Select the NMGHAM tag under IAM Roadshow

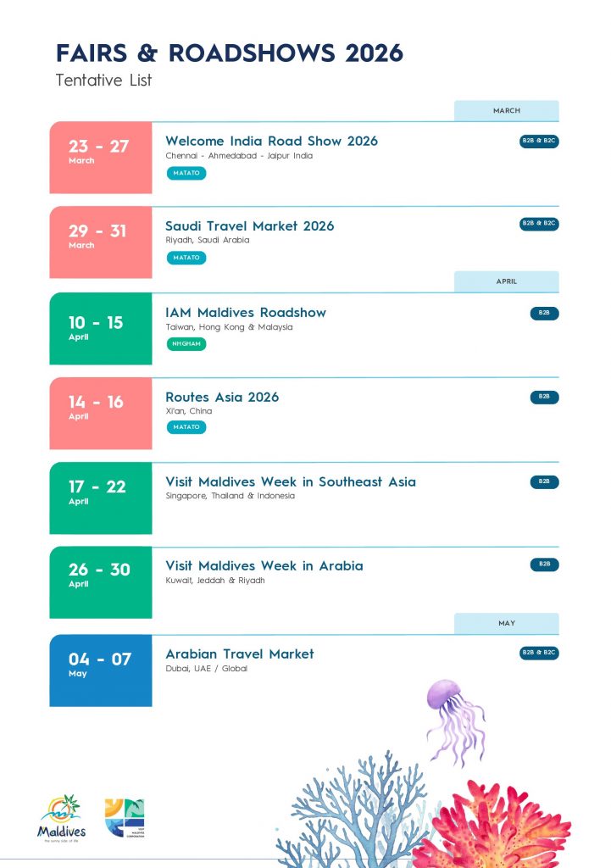(x=186, y=343)
